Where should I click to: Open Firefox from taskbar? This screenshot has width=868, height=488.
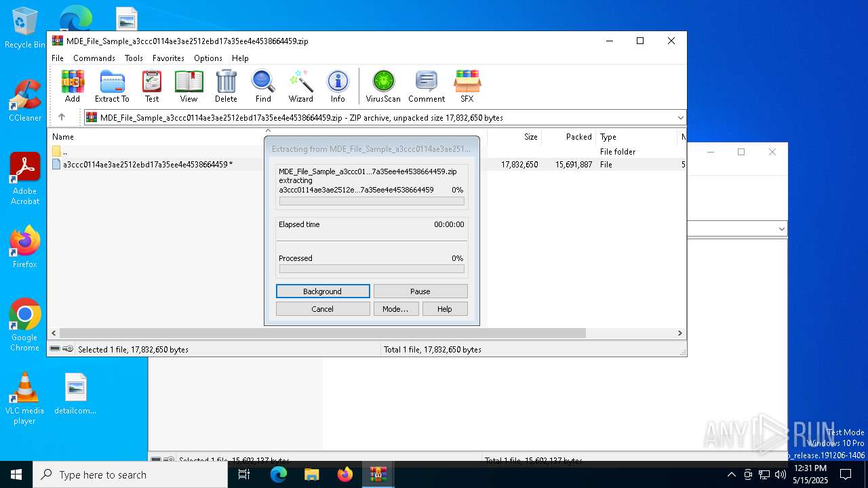point(345,474)
